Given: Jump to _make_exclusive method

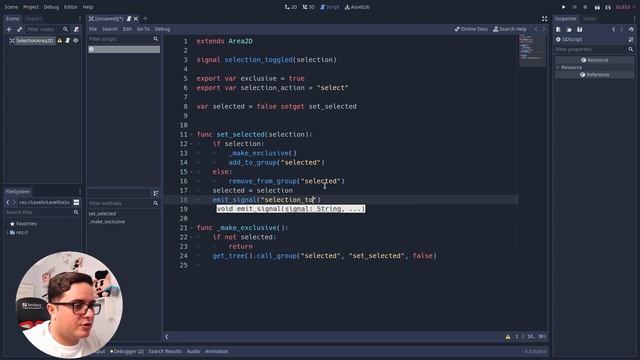Looking at the screenshot, I should click(107, 222).
